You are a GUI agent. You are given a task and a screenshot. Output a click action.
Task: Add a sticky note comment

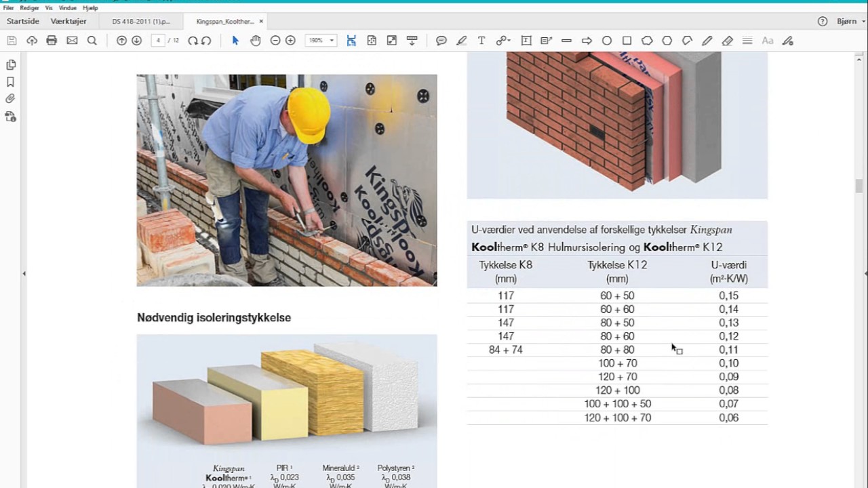441,41
